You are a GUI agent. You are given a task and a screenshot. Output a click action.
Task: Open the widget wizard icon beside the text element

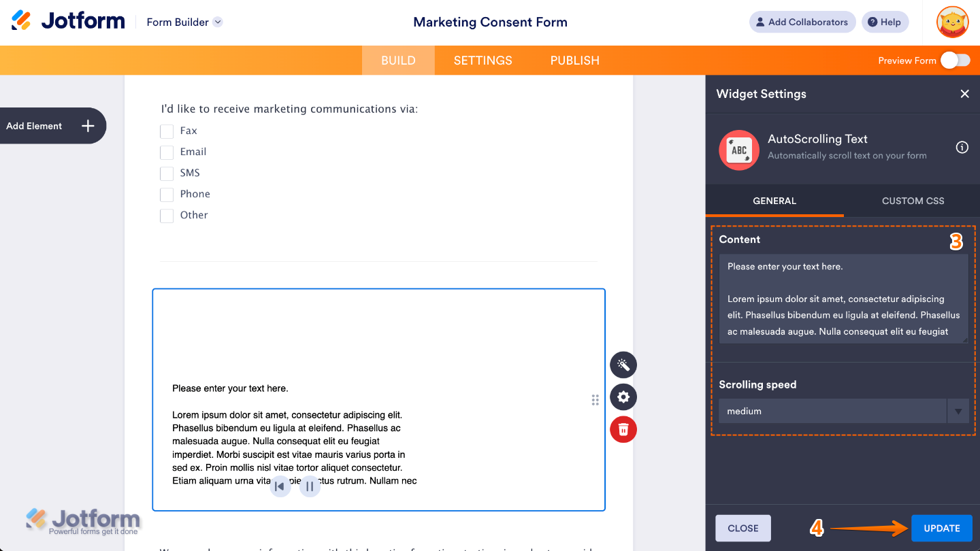pos(623,365)
